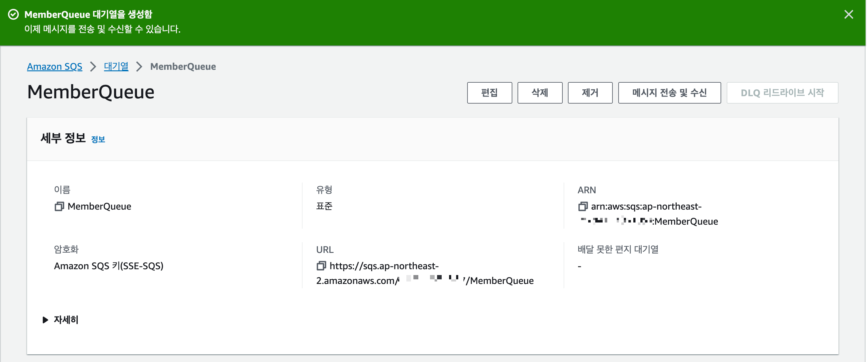Click the 편집 edit button

pyautogui.click(x=489, y=93)
